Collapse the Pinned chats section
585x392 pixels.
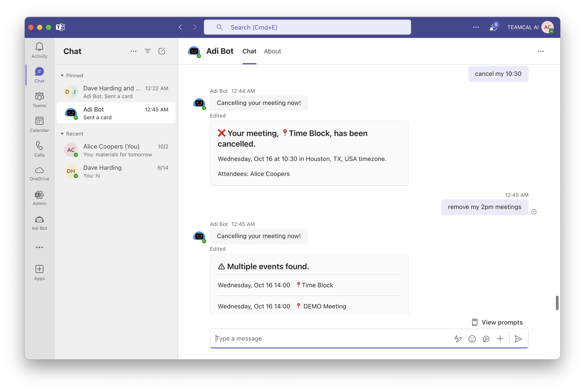(x=62, y=75)
